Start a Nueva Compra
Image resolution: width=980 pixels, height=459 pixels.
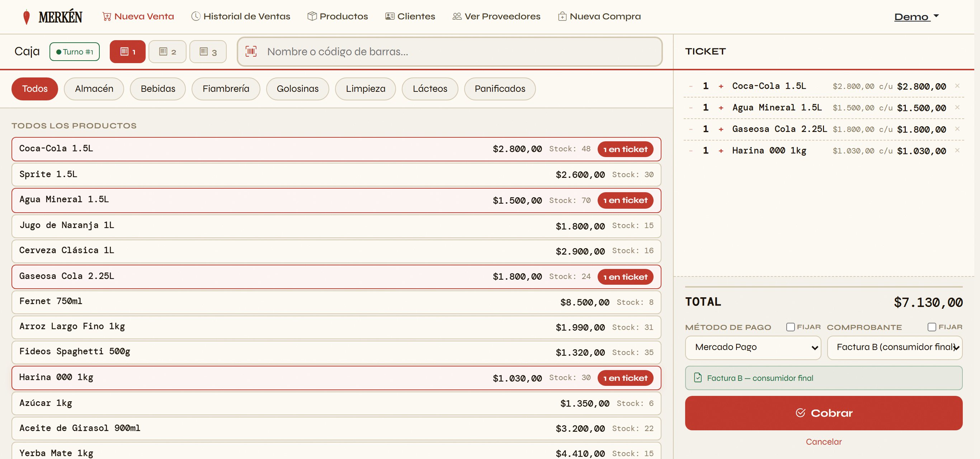[599, 16]
